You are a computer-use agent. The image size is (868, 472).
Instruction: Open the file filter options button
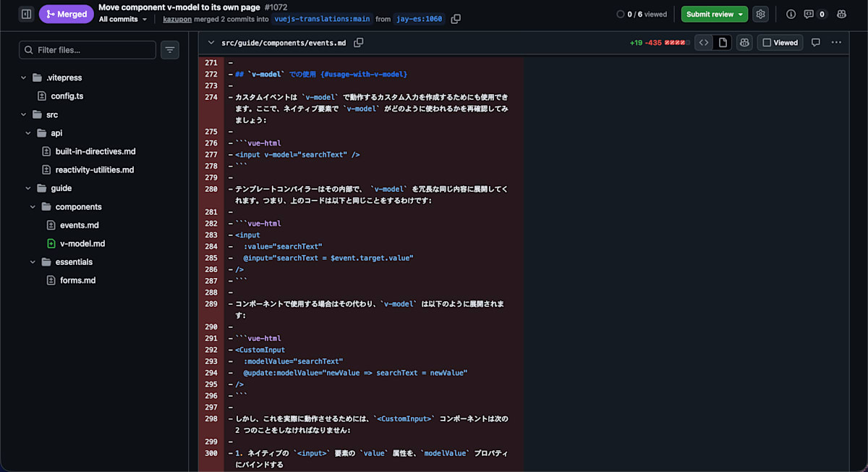click(170, 50)
